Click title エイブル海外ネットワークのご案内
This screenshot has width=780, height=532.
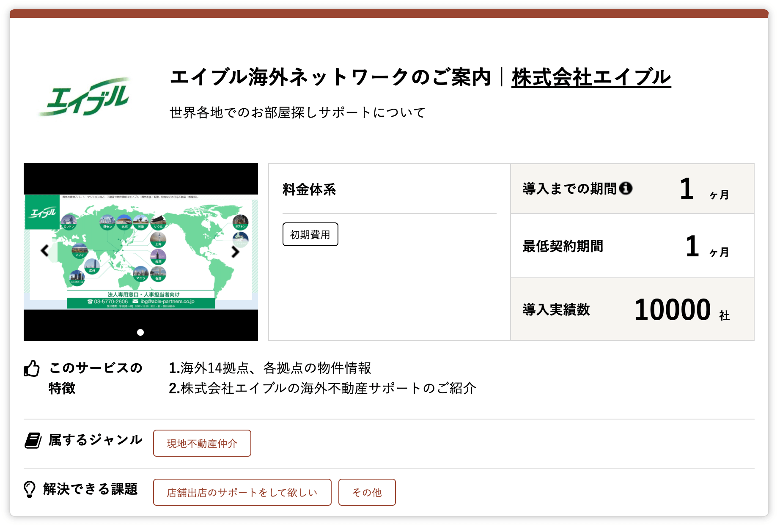pyautogui.click(x=330, y=77)
